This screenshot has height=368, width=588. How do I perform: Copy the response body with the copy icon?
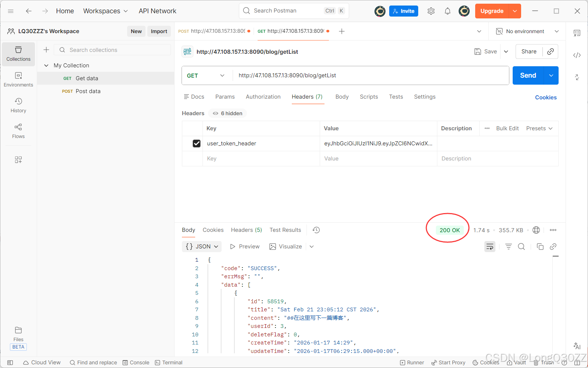tap(540, 247)
